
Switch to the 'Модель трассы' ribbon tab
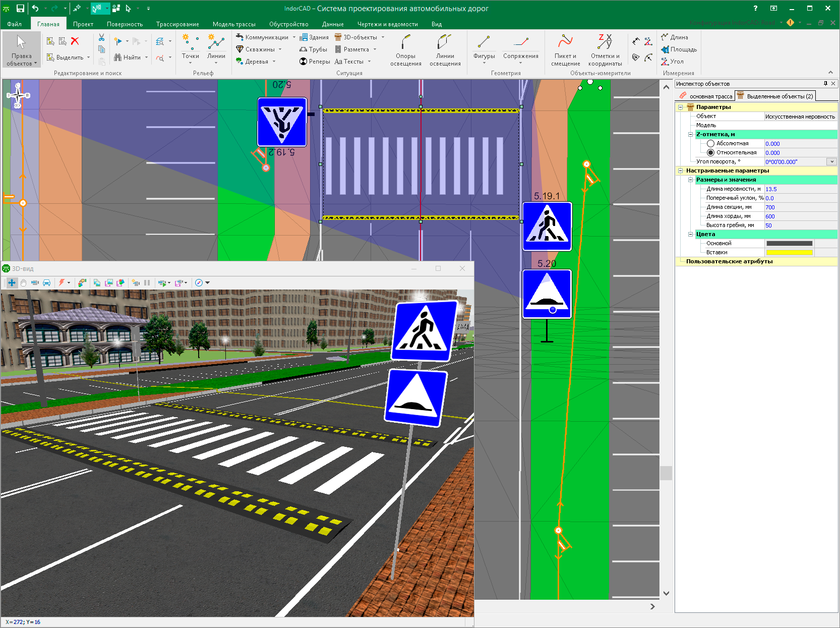(234, 24)
